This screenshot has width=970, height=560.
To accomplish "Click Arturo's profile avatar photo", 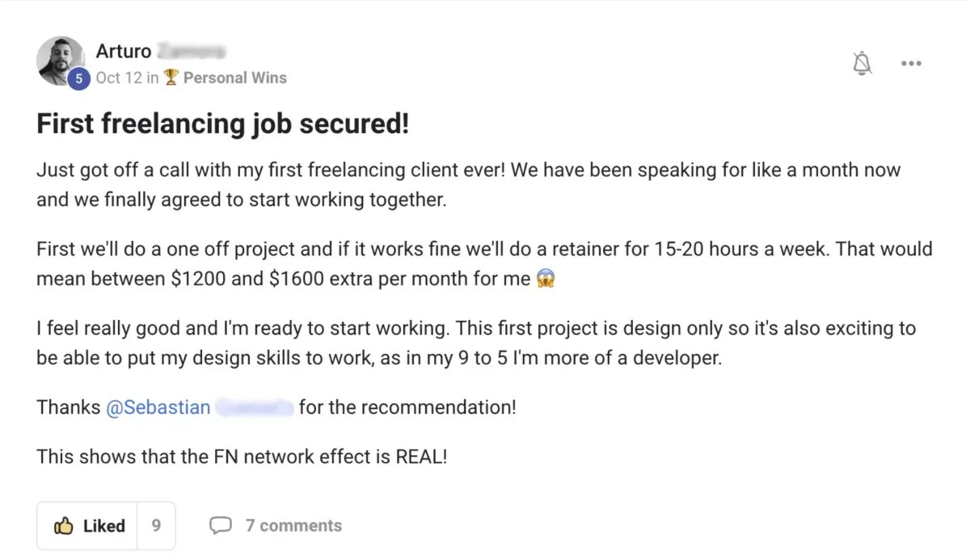I will point(61,61).
